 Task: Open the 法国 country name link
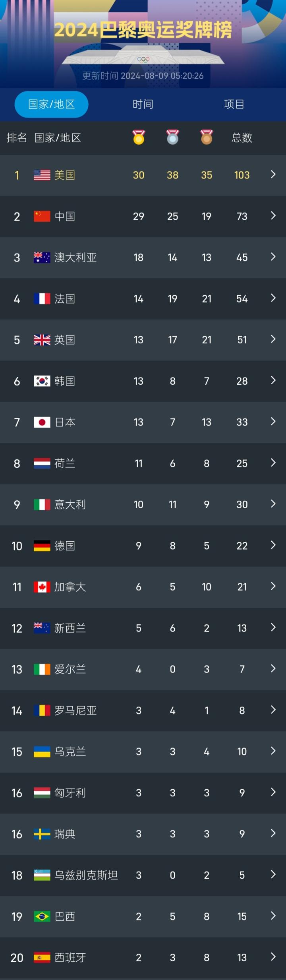tap(65, 299)
